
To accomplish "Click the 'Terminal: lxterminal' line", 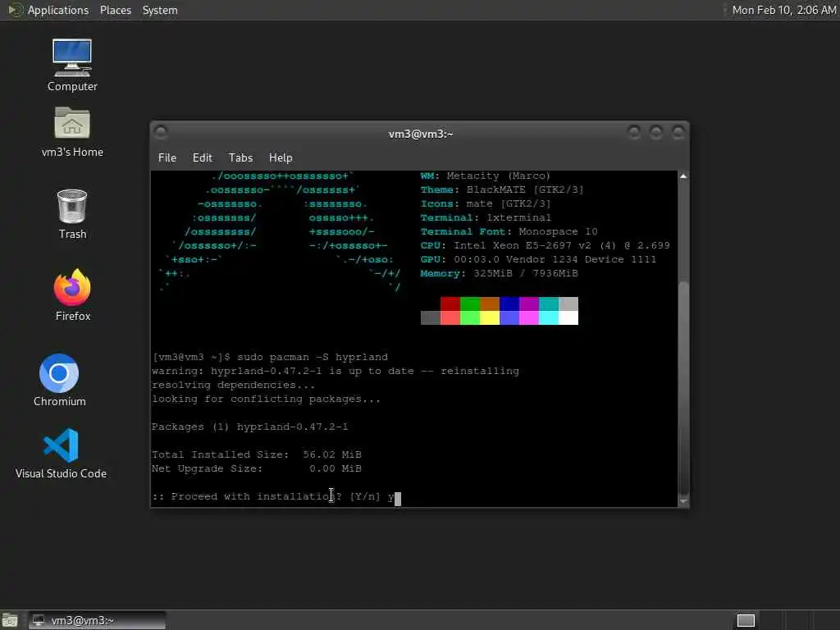I will (486, 218).
